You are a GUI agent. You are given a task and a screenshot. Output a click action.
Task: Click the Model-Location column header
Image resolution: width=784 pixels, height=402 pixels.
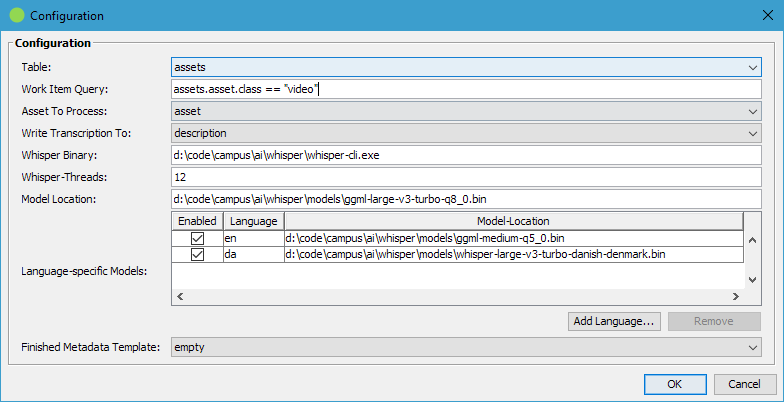coord(514,221)
